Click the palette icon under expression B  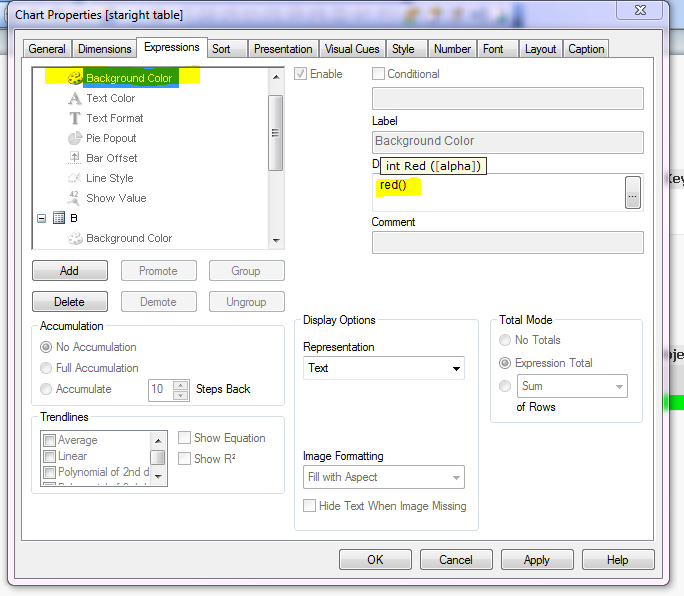click(x=75, y=238)
